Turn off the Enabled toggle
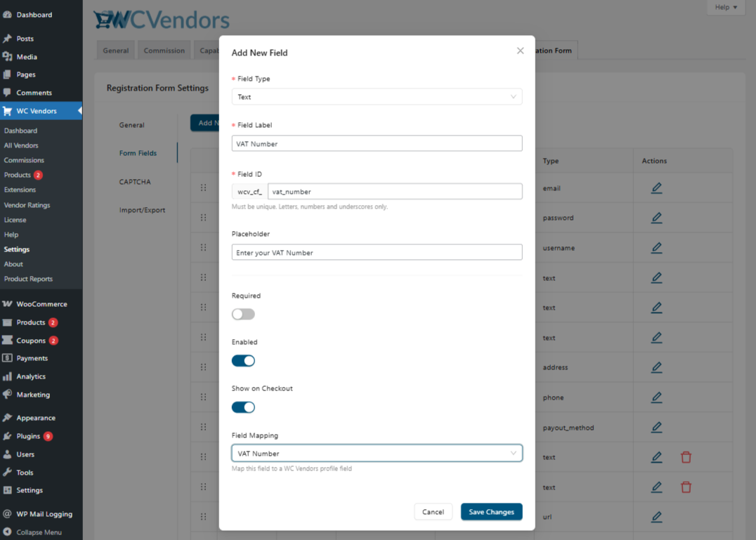 coord(243,361)
